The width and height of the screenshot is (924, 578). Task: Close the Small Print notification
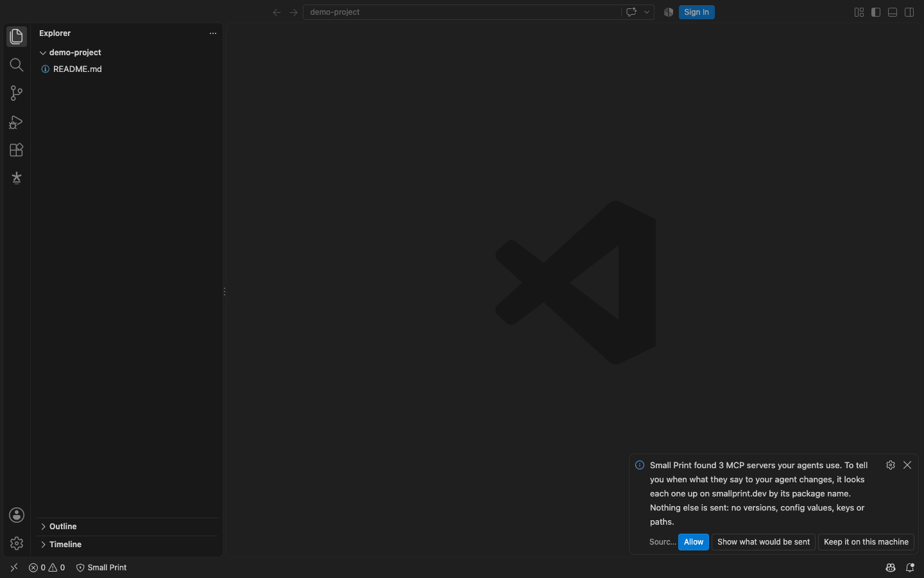[907, 465]
